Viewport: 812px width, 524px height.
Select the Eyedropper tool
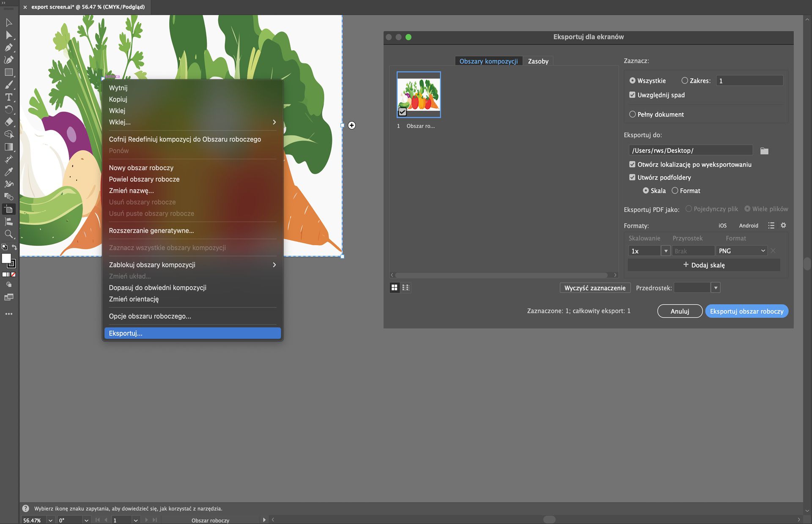click(x=9, y=172)
